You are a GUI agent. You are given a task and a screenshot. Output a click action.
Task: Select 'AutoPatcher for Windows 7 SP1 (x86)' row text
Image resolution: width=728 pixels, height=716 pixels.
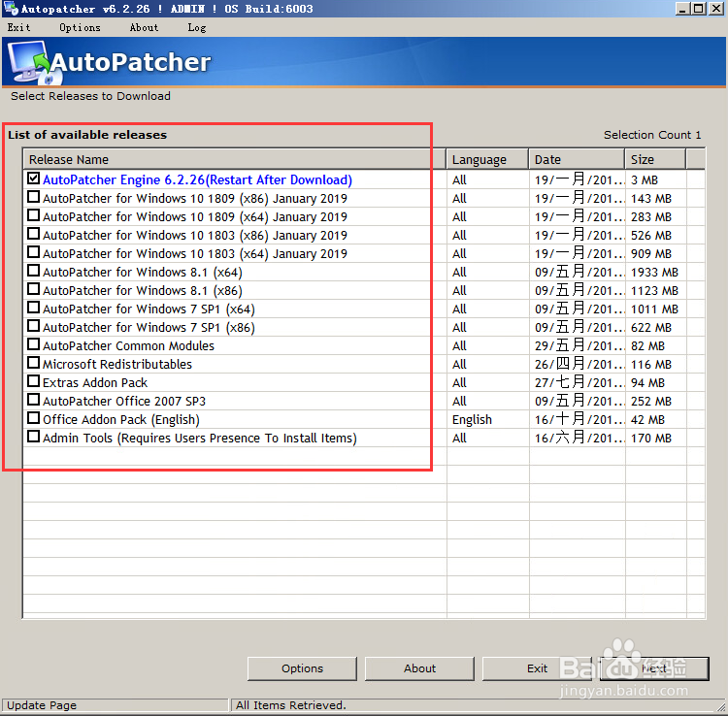coord(149,327)
